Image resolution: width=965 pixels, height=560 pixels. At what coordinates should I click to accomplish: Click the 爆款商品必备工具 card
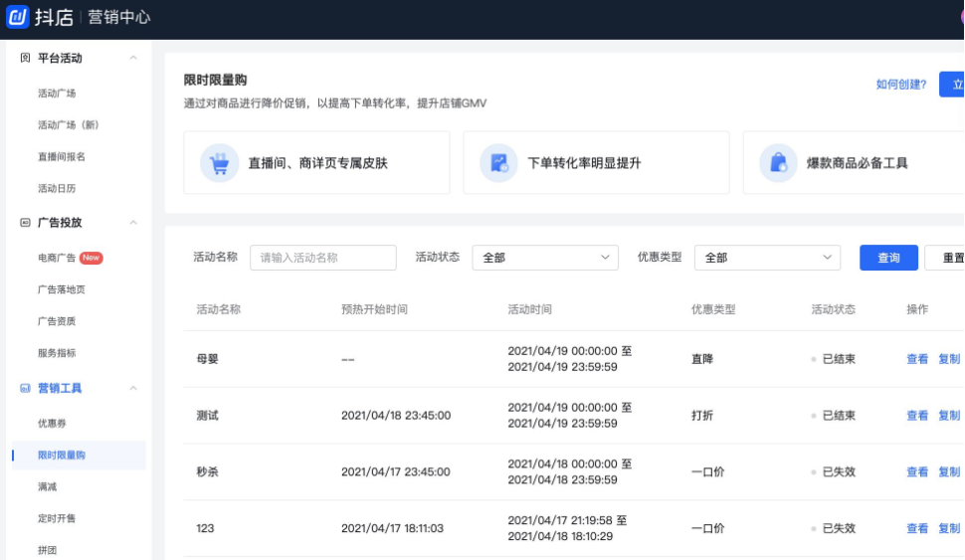[x=854, y=162]
